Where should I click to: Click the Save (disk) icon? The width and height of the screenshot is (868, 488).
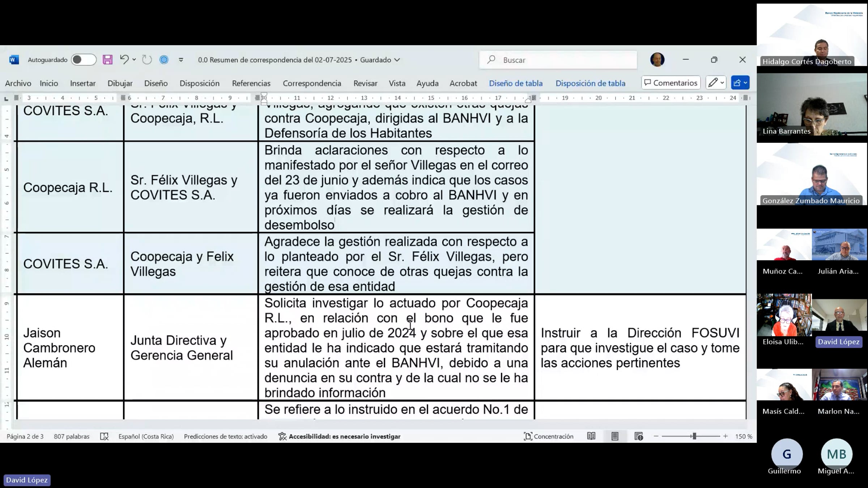click(107, 60)
